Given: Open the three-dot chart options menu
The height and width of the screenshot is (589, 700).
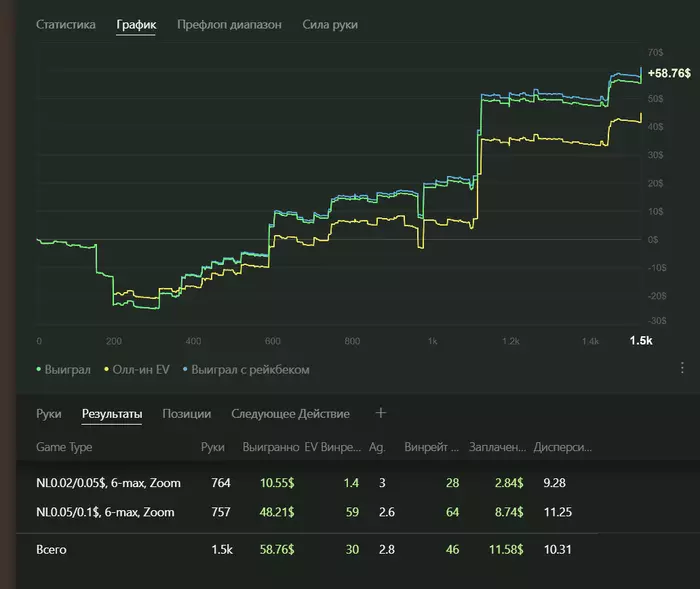Looking at the screenshot, I should coord(682,368).
